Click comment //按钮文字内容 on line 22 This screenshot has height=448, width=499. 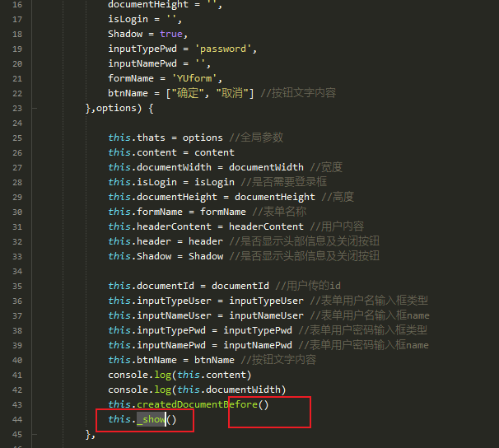299,93
